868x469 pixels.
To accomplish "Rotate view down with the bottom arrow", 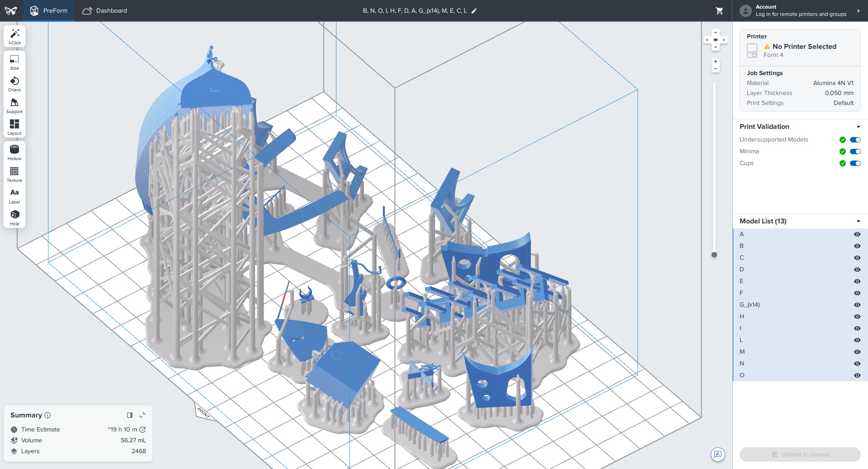I will (716, 47).
